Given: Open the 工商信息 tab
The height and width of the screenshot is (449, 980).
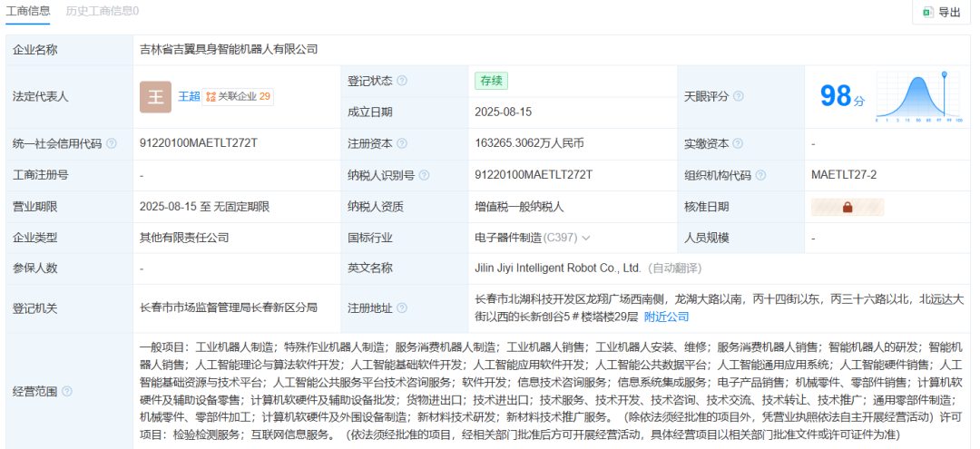Looking at the screenshot, I should [x=27, y=11].
